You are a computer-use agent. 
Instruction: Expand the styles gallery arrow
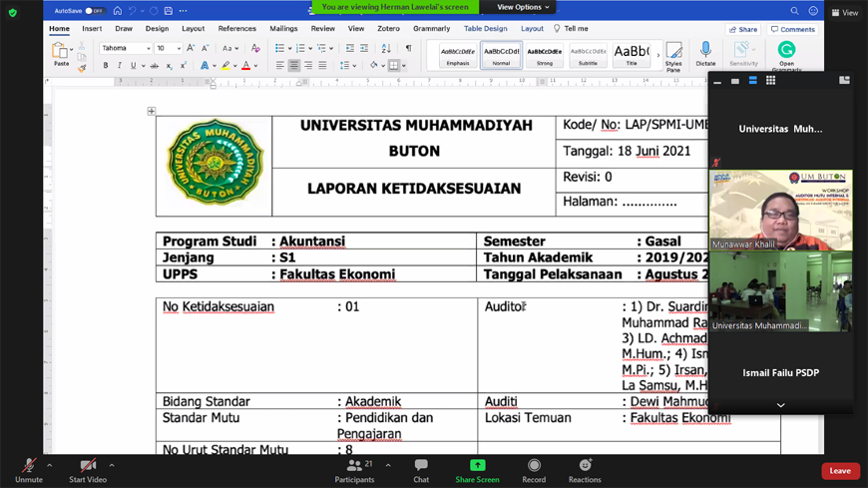coord(658,55)
